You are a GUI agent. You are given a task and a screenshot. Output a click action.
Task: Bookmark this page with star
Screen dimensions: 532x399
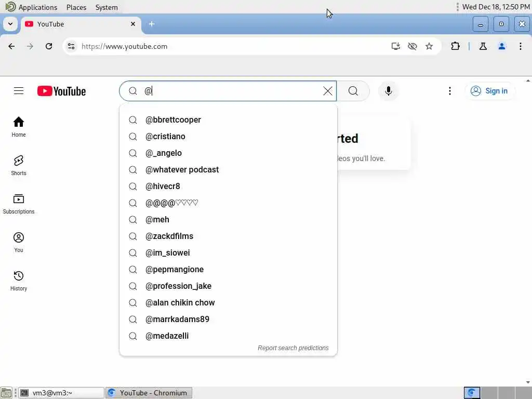[x=429, y=46]
